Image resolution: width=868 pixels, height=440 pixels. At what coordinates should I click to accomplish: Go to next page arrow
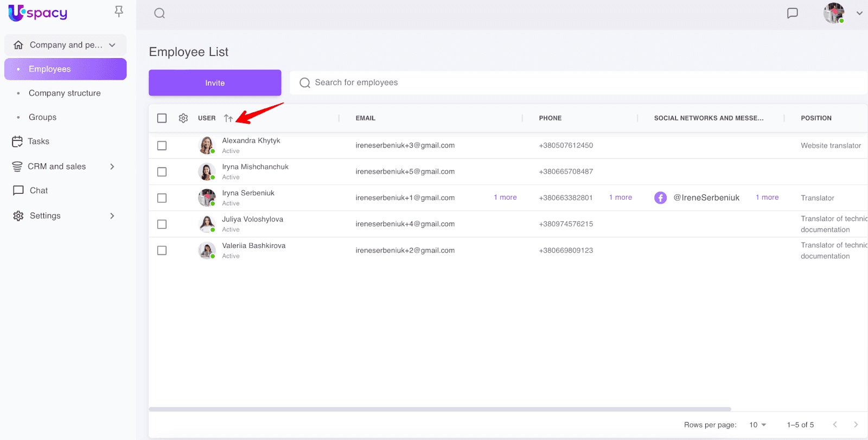click(x=856, y=425)
